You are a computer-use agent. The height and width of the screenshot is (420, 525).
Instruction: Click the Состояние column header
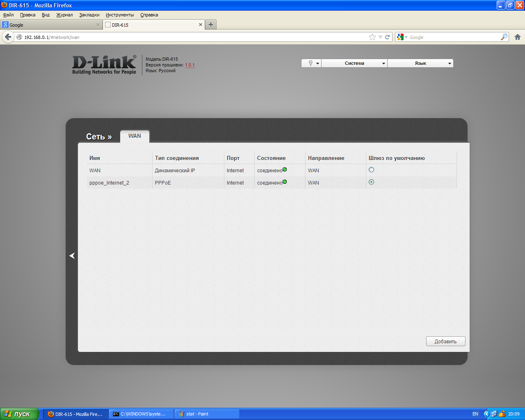pyautogui.click(x=271, y=158)
